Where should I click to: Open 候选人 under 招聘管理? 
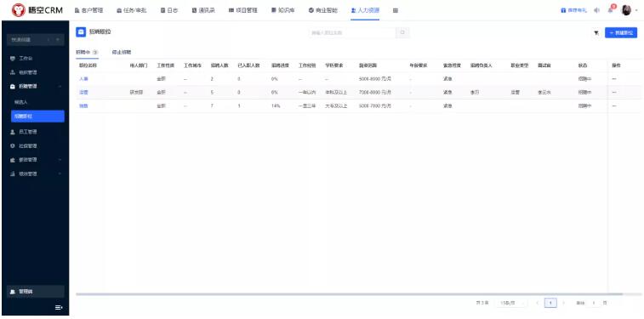[20, 101]
